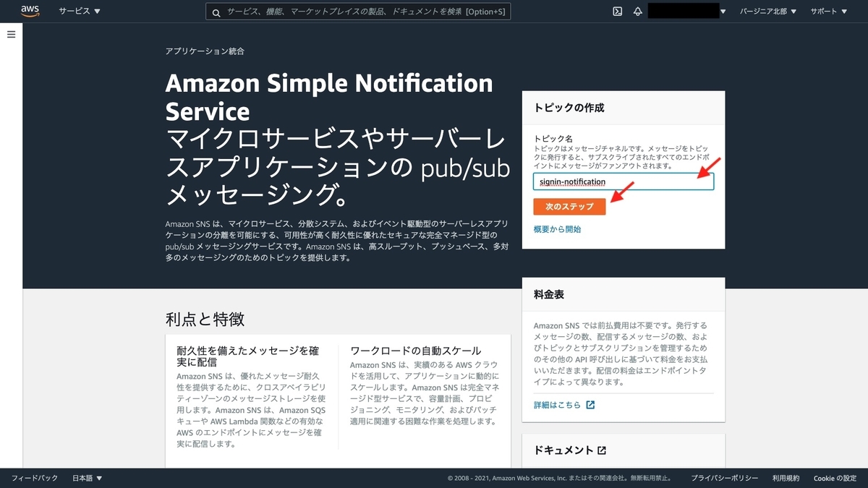868x488 pixels.
Task: Click the トピック名 field label
Action: click(553, 138)
